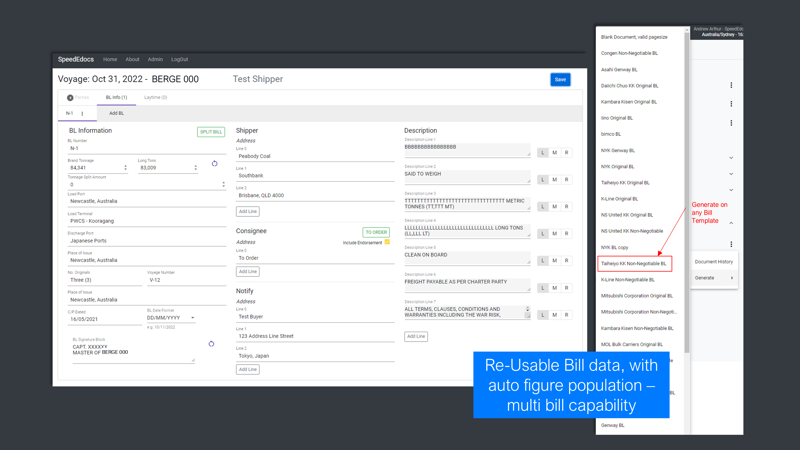The image size is (800, 450).
Task: Open the kebab menu on the N-1 tab
Action: pyautogui.click(x=82, y=113)
